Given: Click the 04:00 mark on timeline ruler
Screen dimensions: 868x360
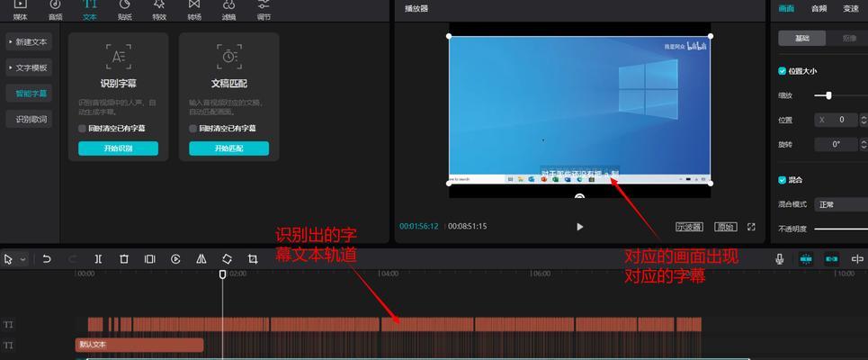Looking at the screenshot, I should (x=389, y=274).
